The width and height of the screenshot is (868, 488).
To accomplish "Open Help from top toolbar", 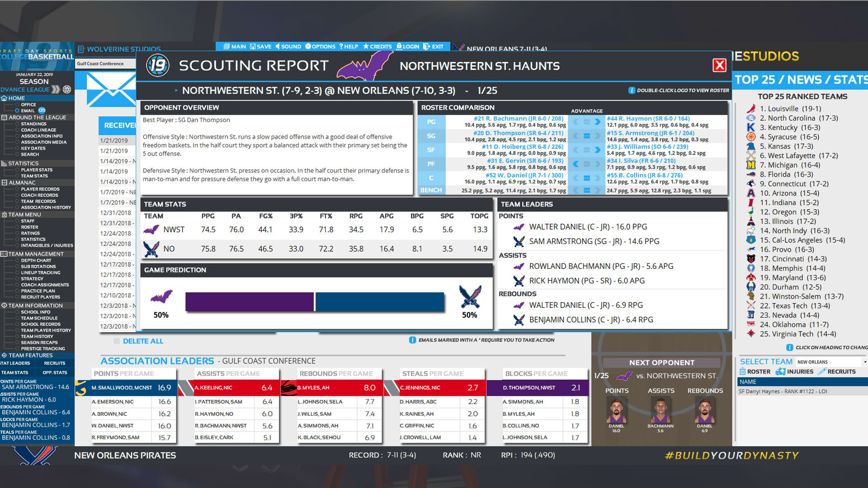I will [x=348, y=47].
